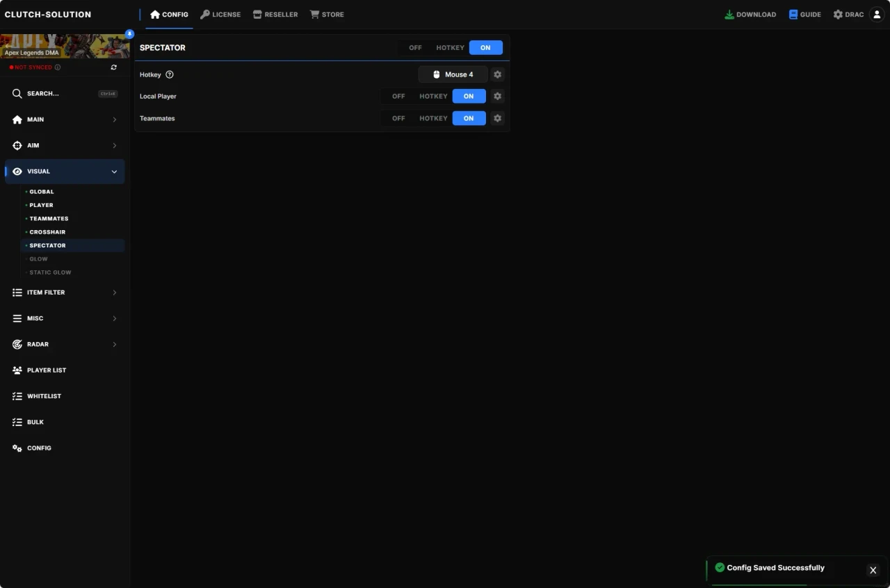
Task: Open the AIM section icon in sidebar
Action: (x=16, y=145)
